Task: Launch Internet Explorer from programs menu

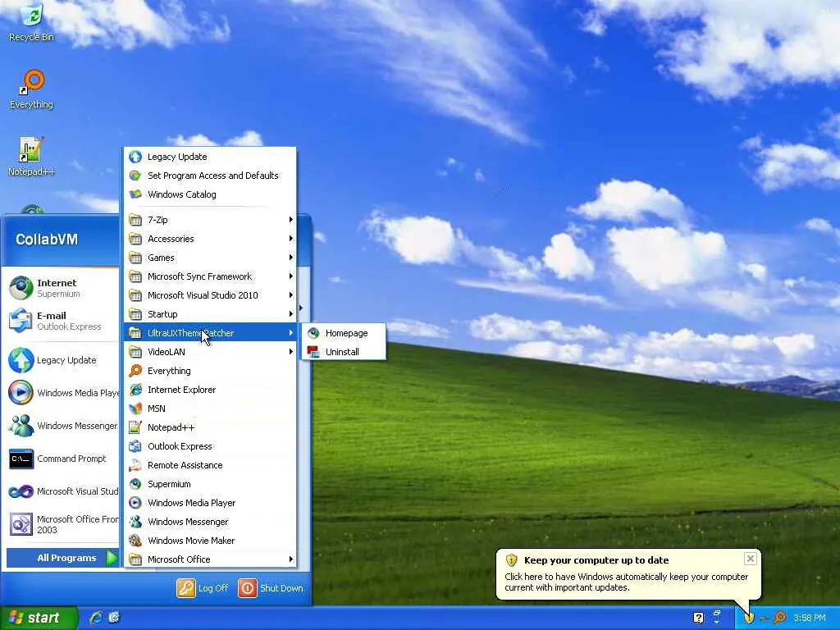Action: (x=210, y=390)
